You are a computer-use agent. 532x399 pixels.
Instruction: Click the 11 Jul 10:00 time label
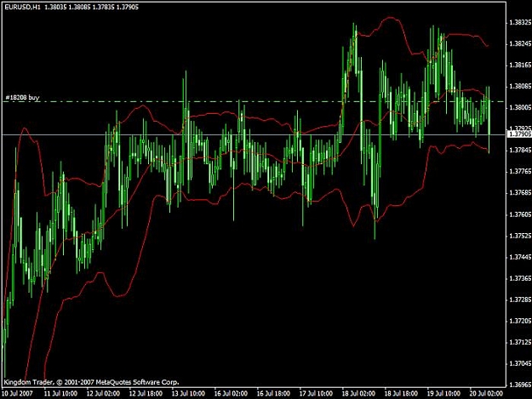click(60, 394)
